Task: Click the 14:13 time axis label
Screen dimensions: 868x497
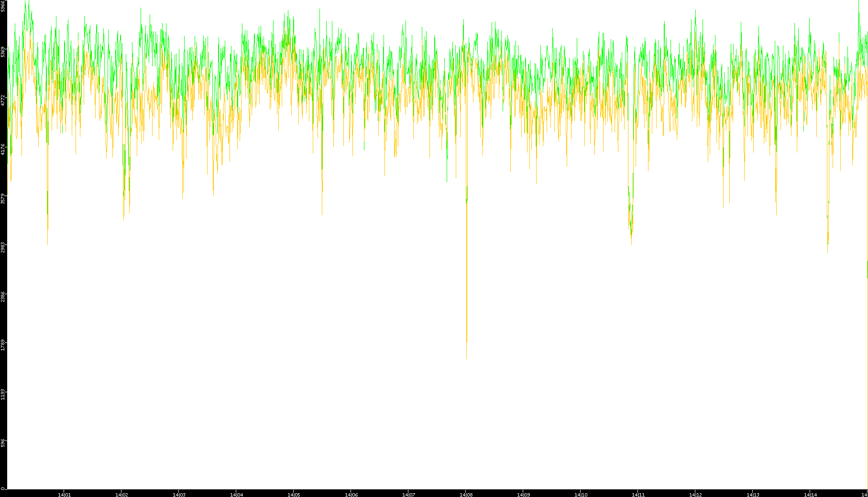Action: [753, 495]
